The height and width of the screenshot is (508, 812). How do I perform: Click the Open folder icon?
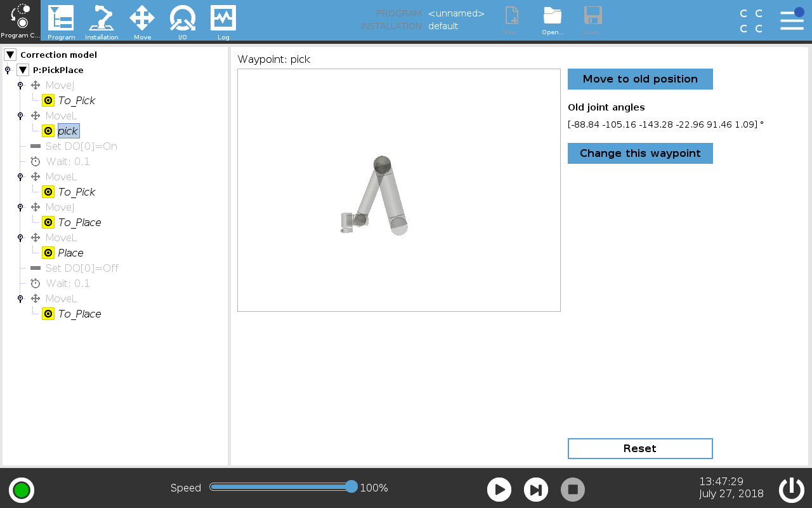pos(553,17)
